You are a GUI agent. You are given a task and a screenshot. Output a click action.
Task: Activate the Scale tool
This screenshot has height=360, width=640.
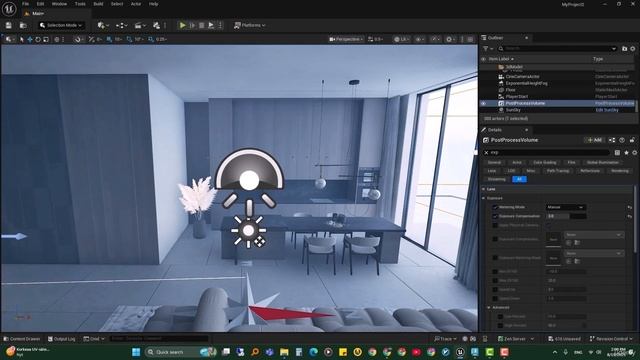(46, 39)
